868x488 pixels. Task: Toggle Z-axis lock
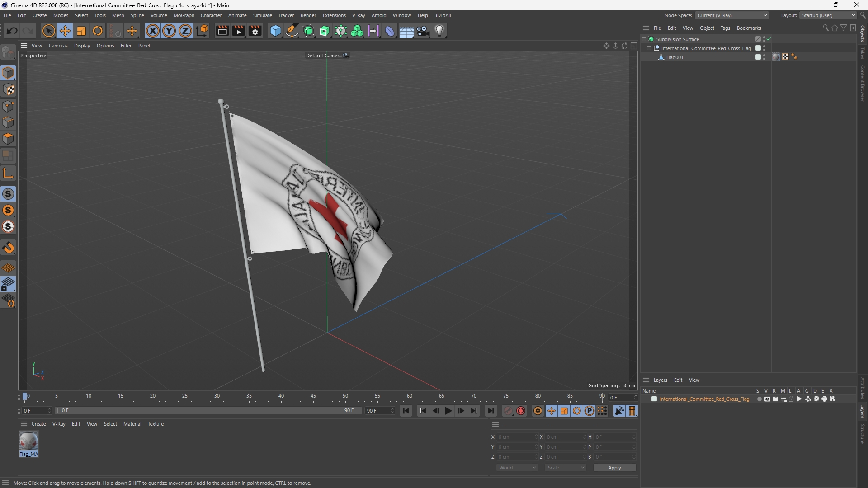[x=185, y=31]
